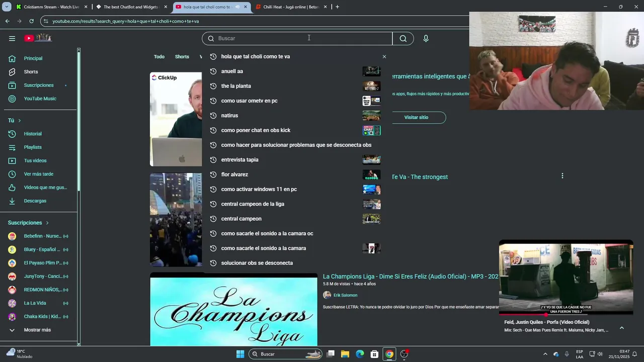Reload the page in Chrome

click(x=31, y=21)
